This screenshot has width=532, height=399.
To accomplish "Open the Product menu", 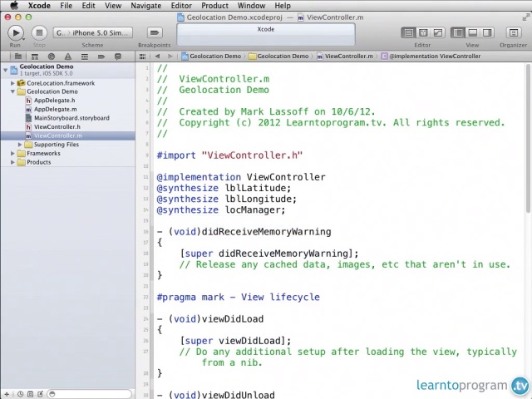I will (214, 6).
